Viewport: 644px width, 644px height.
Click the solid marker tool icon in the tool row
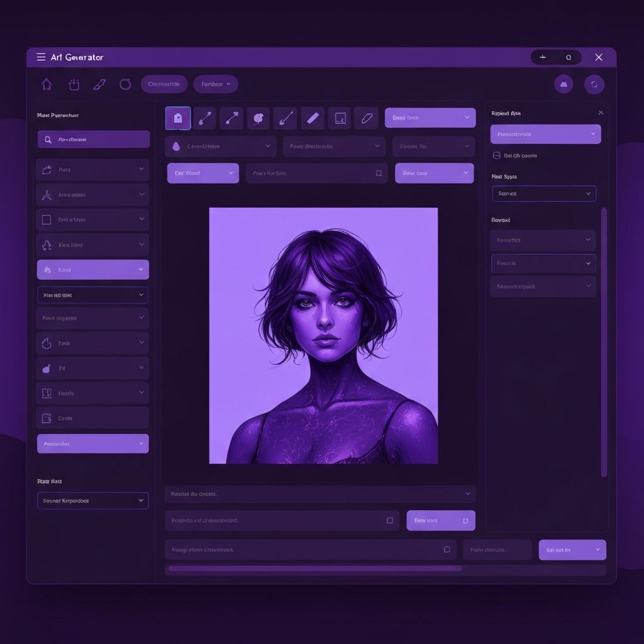click(x=313, y=118)
